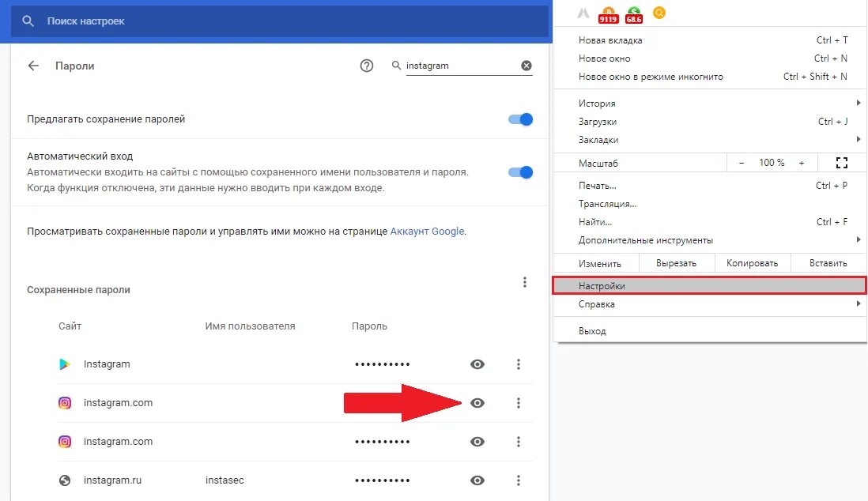Click Instagram logo of first instagram.com row
The width and height of the screenshot is (868, 501).
coord(65,403)
